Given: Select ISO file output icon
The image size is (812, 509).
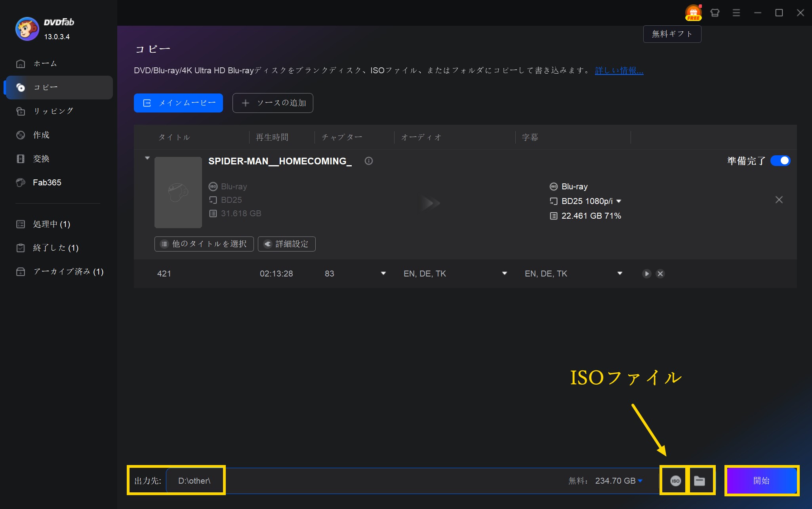Looking at the screenshot, I should coord(675,481).
